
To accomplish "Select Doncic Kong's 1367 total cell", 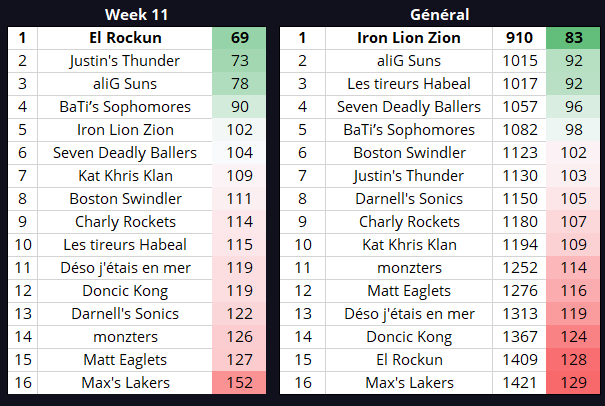I will tap(519, 337).
